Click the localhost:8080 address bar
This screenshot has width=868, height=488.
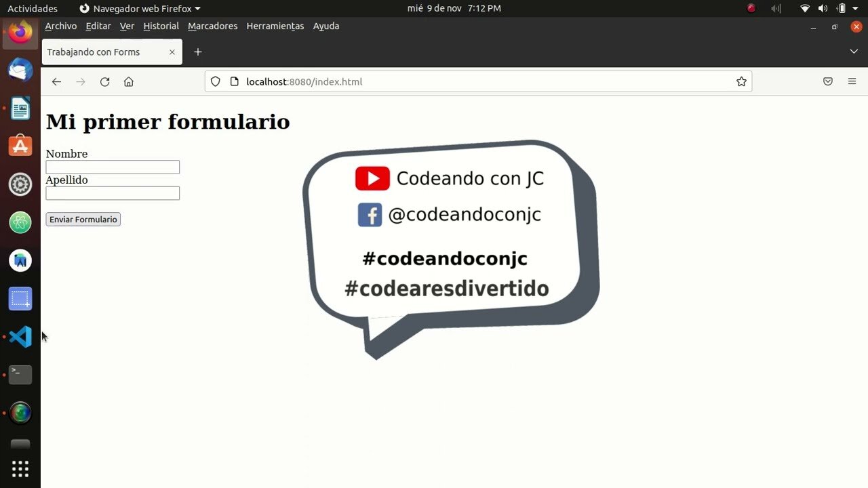[478, 81]
